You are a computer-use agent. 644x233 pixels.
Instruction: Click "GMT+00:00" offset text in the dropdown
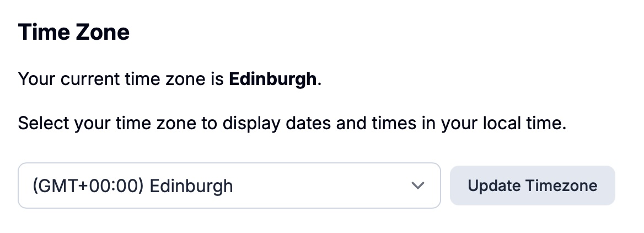[89, 186]
